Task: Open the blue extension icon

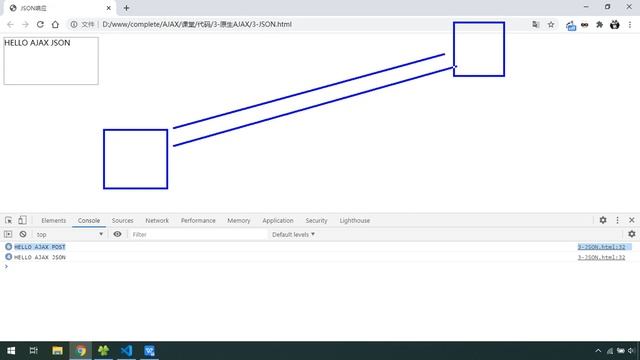Action: (x=571, y=25)
